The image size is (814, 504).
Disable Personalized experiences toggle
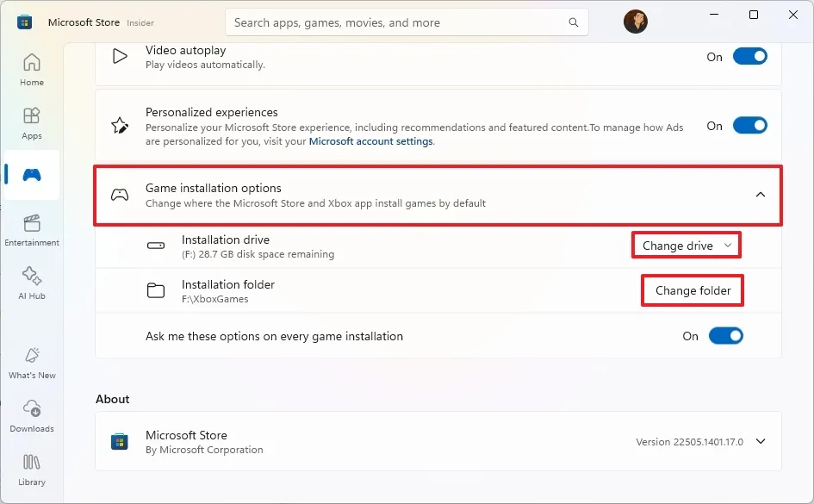(749, 126)
